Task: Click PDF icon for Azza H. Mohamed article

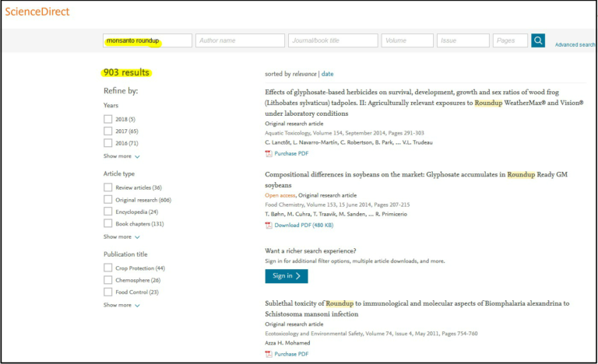Action: pyautogui.click(x=269, y=354)
